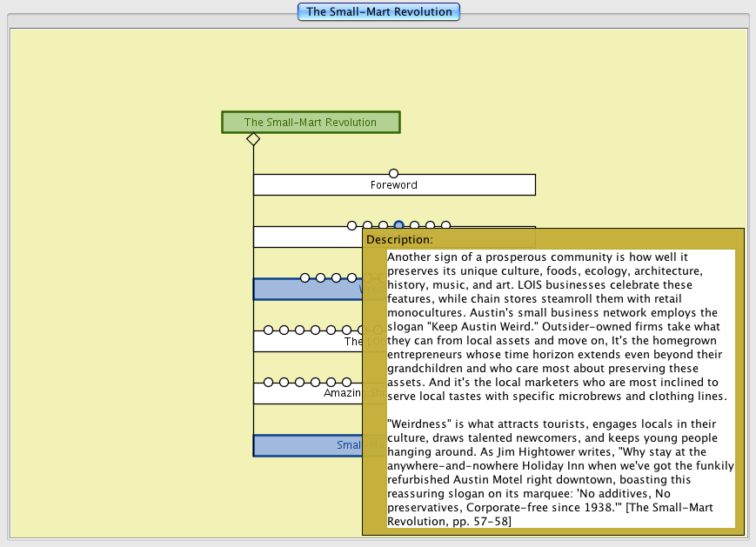
Task: Click first circle above the Amazing box
Action: tap(268, 383)
